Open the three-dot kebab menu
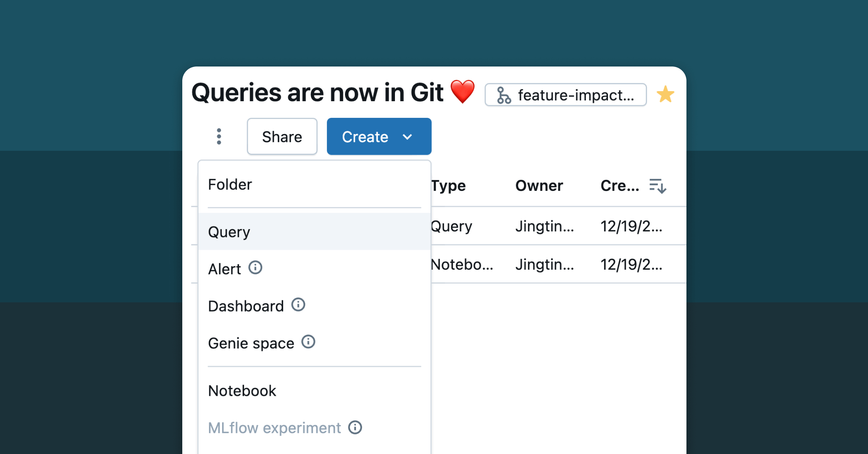Screen dimensions: 868x454 [219, 137]
